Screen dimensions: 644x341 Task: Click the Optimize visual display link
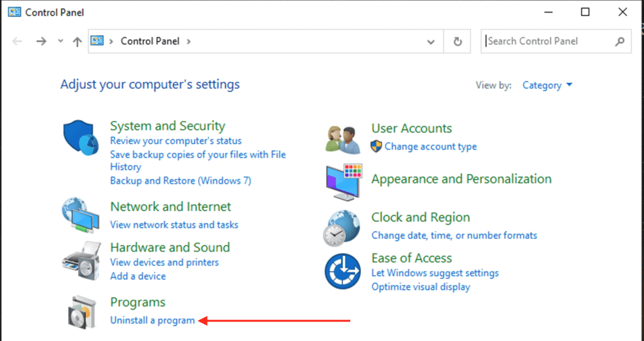421,287
